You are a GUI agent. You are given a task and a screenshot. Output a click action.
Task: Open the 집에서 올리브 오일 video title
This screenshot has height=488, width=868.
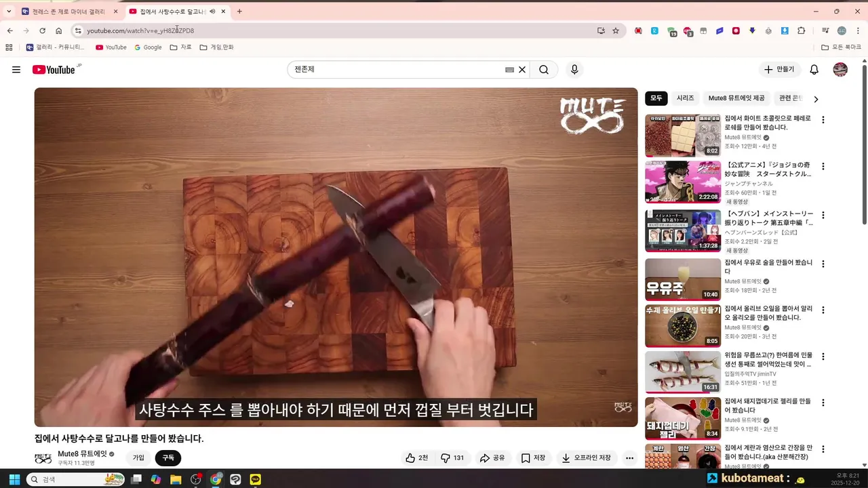[x=768, y=313]
